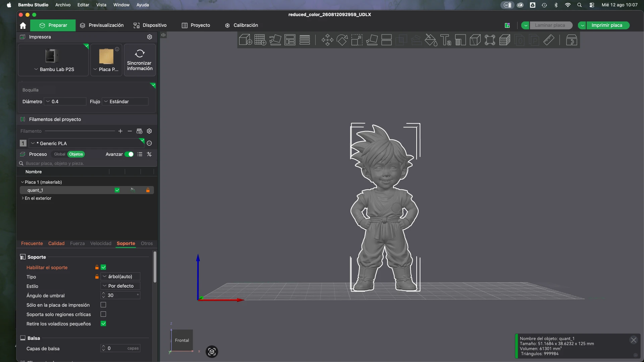Viewport: 644px width, 362px height.
Task: Select the Seam painting cube tool
Action: point(475,40)
